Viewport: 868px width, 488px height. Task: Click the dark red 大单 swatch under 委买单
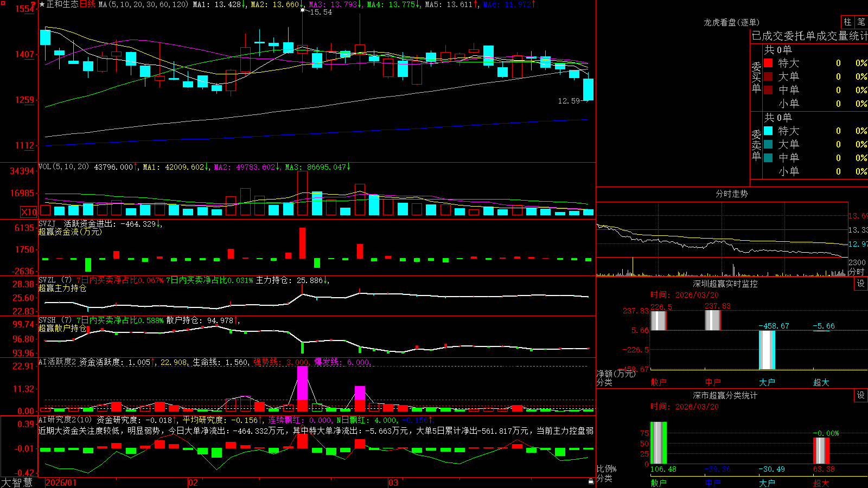[x=768, y=76]
